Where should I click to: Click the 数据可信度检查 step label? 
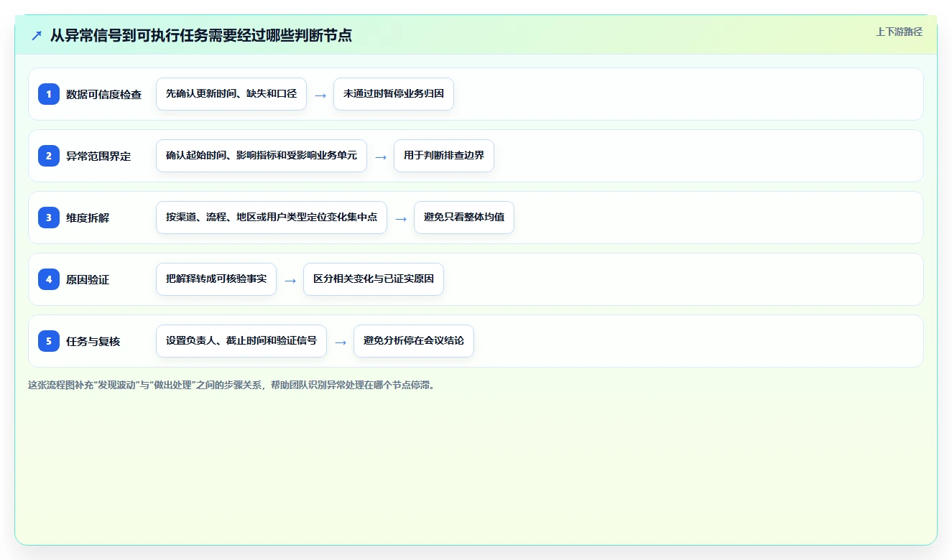pos(103,94)
